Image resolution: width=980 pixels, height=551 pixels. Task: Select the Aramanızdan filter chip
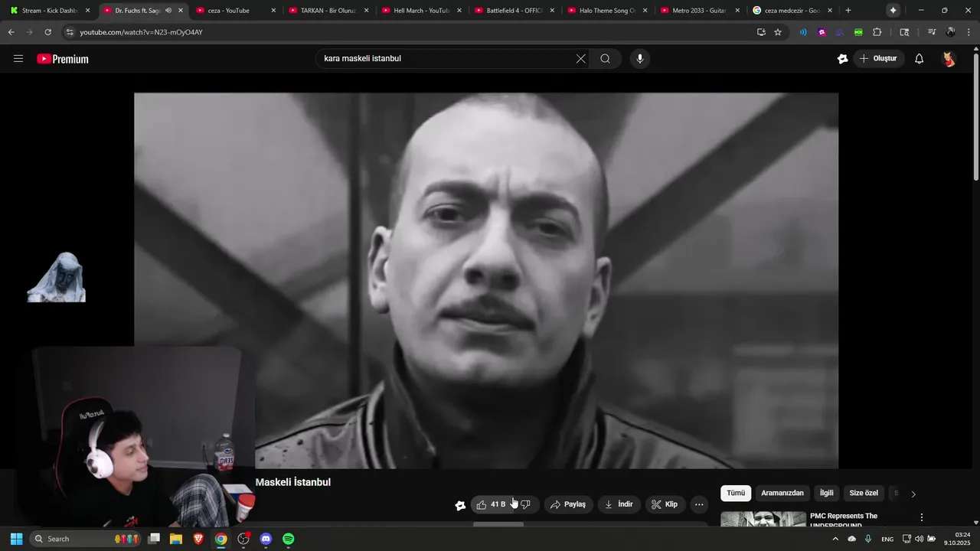click(x=782, y=494)
